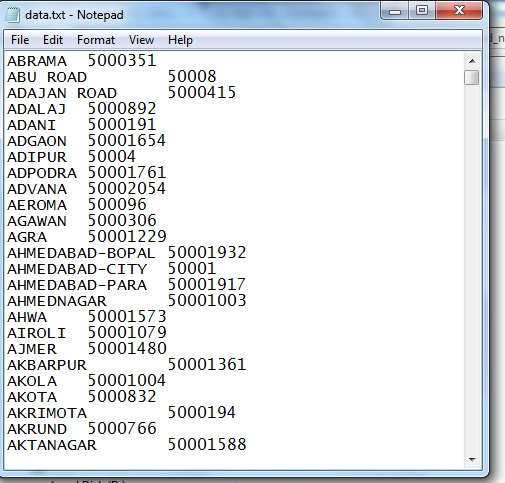
Task: Click the number 50002054
Action: [x=127, y=189]
